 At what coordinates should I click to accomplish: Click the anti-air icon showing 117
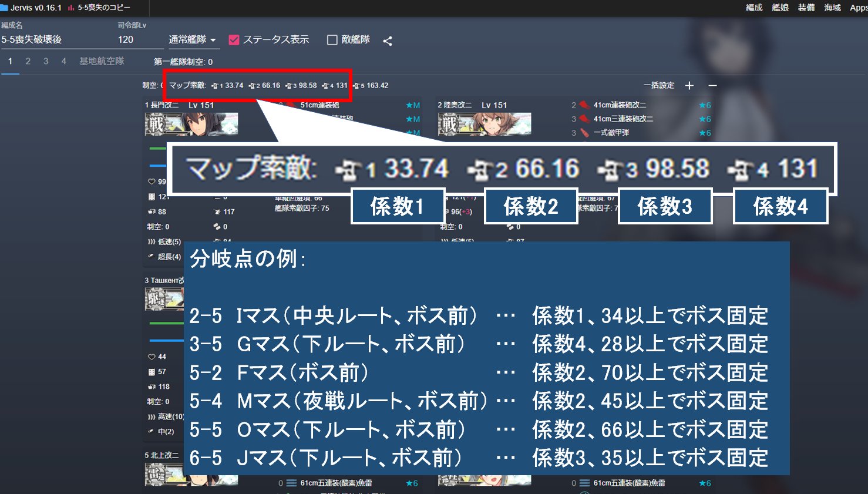coord(217,211)
